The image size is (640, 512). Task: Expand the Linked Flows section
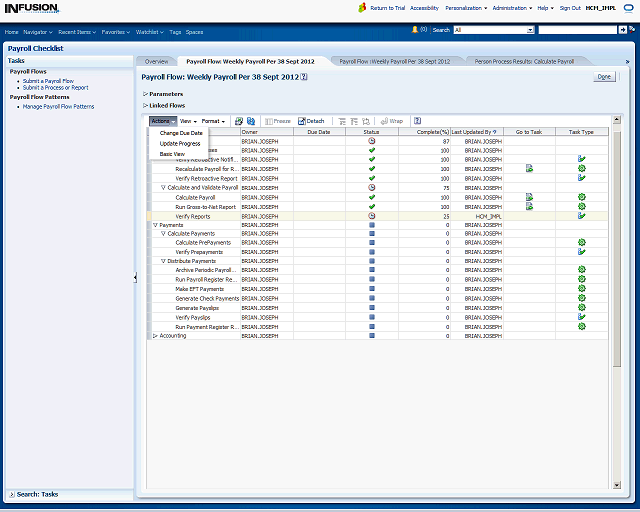tap(145, 105)
